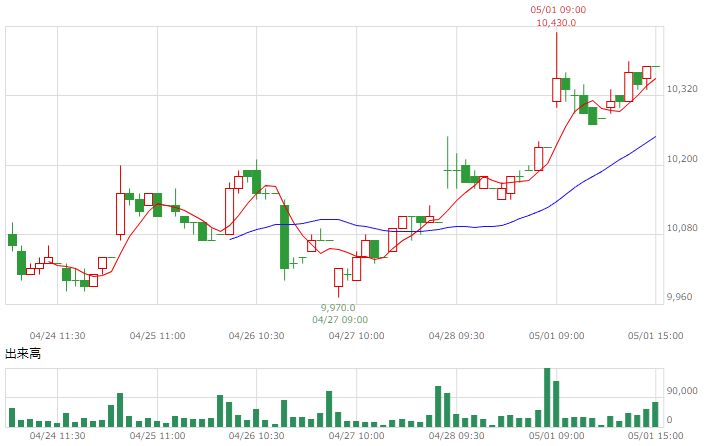Image resolution: width=710 pixels, height=446 pixels.
Task: Click the last volume bar at 05/01 15:00
Action: point(655,414)
